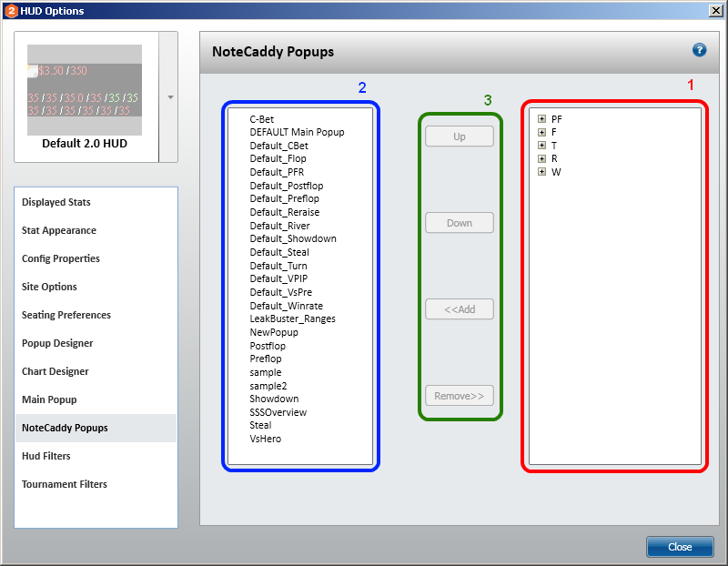Click the <<Add button
This screenshot has height=566, width=728.
(x=460, y=309)
